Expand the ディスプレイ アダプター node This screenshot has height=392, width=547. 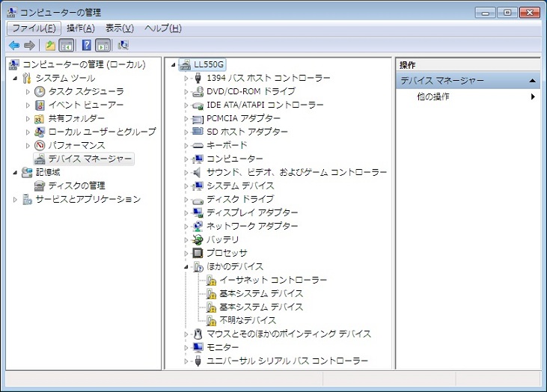click(186, 213)
